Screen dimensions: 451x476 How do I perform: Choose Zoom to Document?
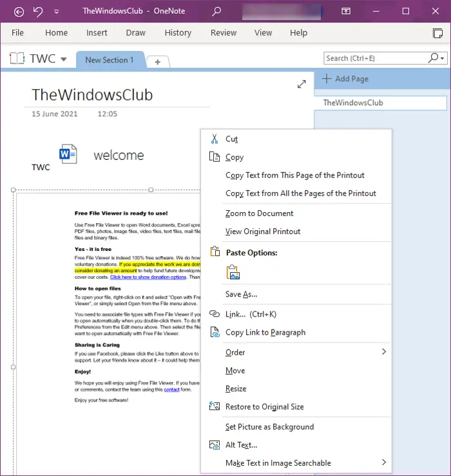click(x=296, y=213)
